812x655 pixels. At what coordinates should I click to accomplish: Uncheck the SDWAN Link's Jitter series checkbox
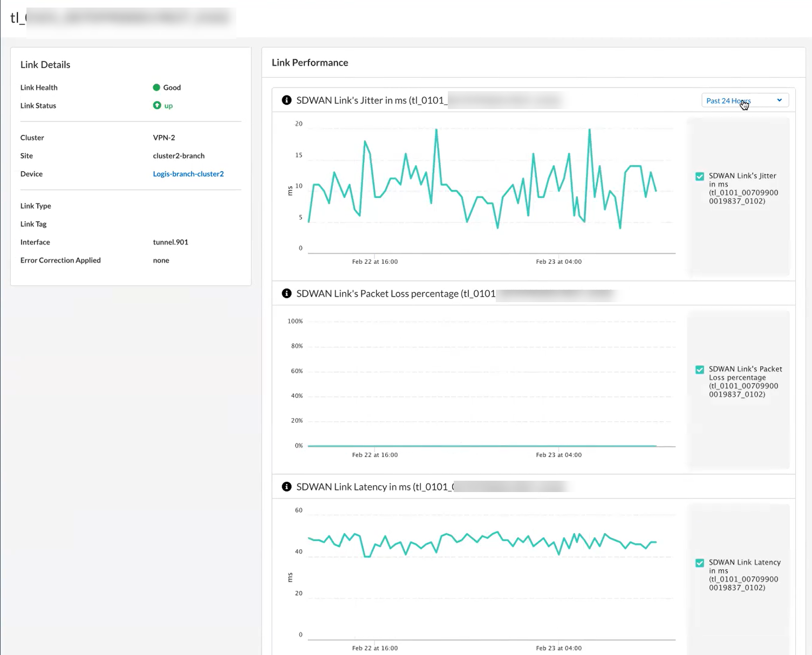(x=700, y=176)
